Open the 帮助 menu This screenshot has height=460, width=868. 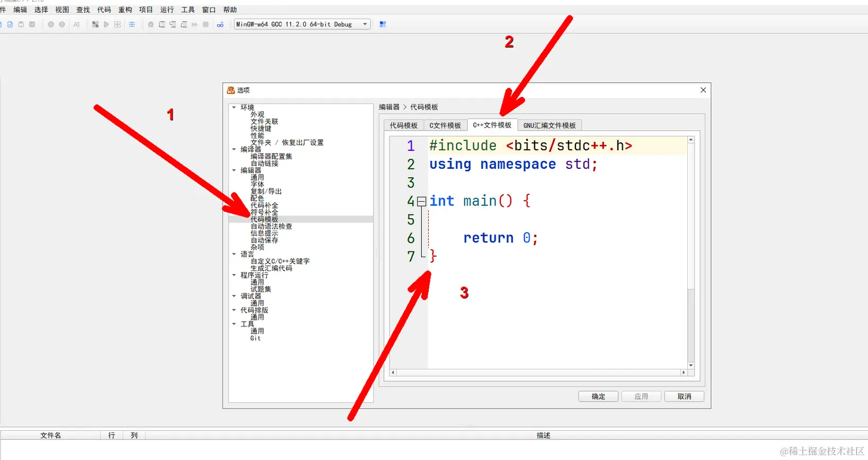230,10
